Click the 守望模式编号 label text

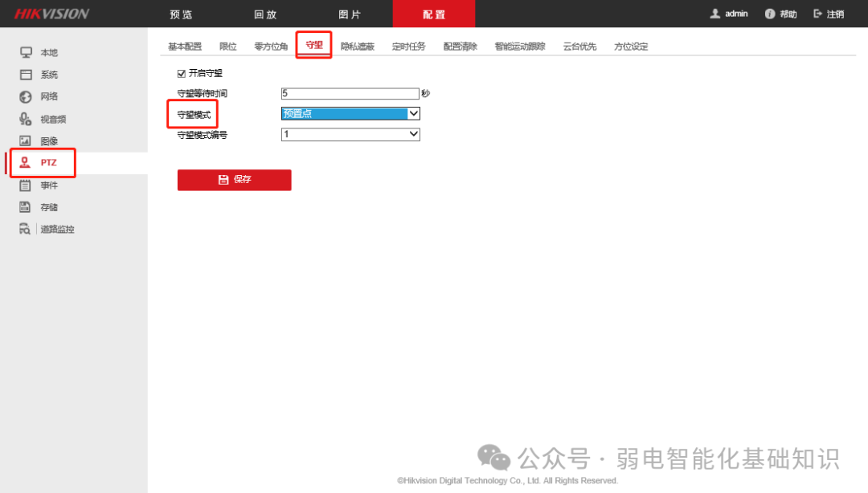pyautogui.click(x=202, y=135)
